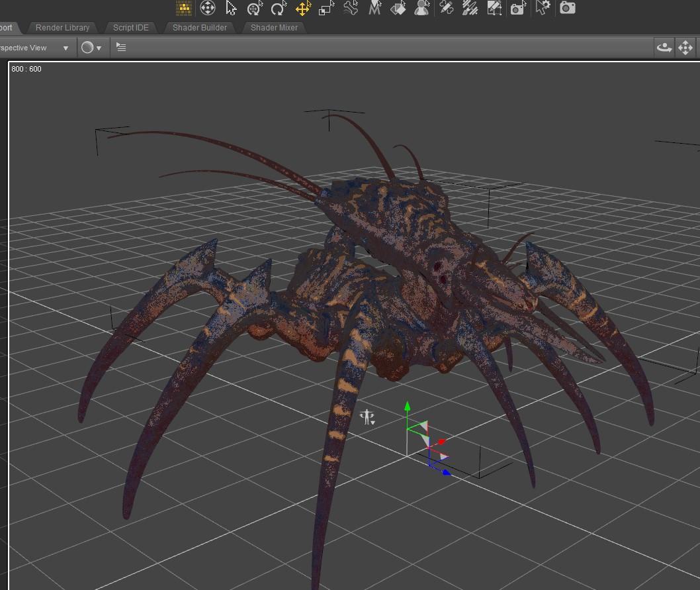Viewport: 700px width, 590px height.
Task: Click the viewport Pan four-arrow icon
Action: click(x=685, y=48)
